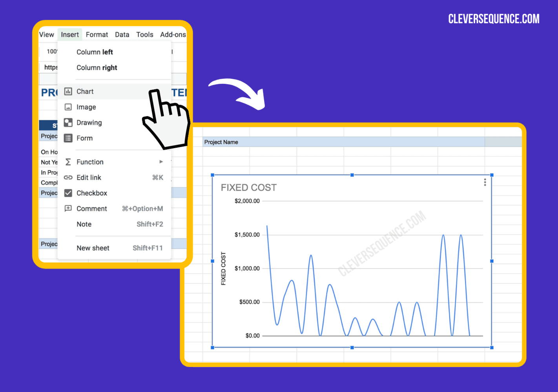Open the zoom percentage dropdown
558x392 pixels.
(53, 51)
